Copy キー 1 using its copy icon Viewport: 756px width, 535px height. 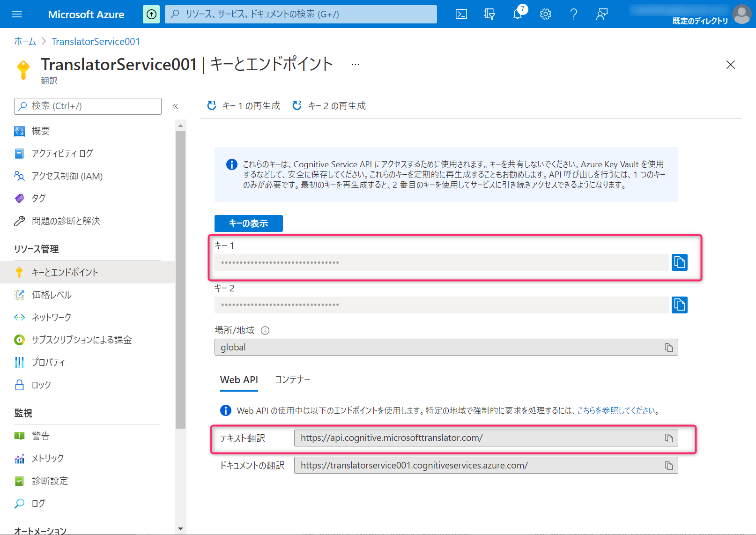(679, 262)
